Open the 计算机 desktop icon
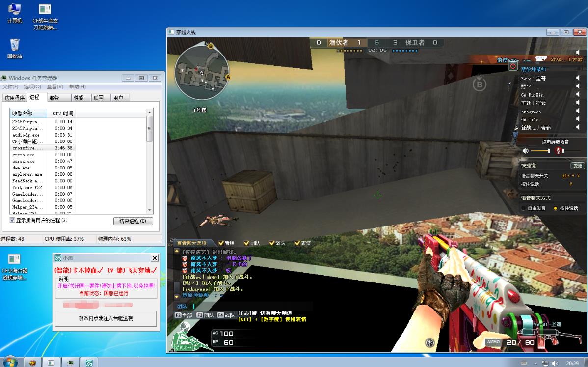The height and width of the screenshot is (367, 588). (14, 13)
